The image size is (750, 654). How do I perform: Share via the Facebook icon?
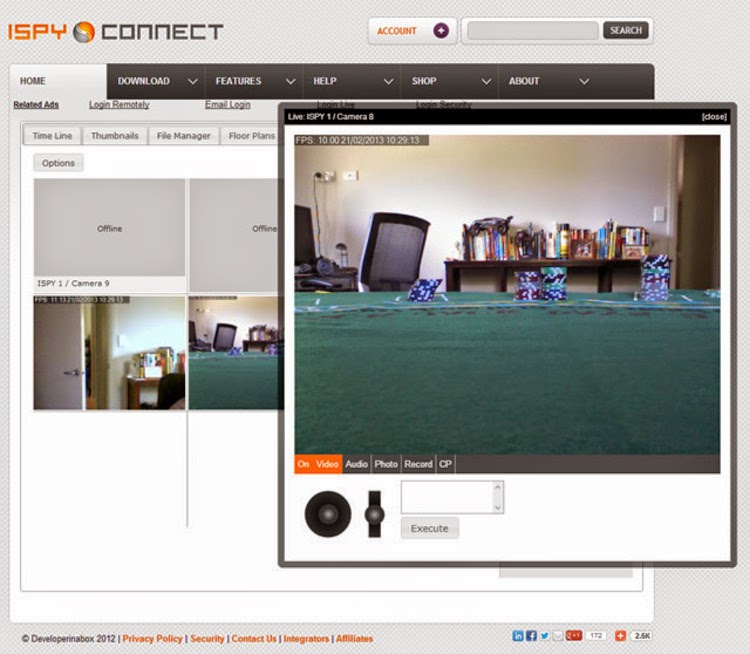(x=531, y=635)
